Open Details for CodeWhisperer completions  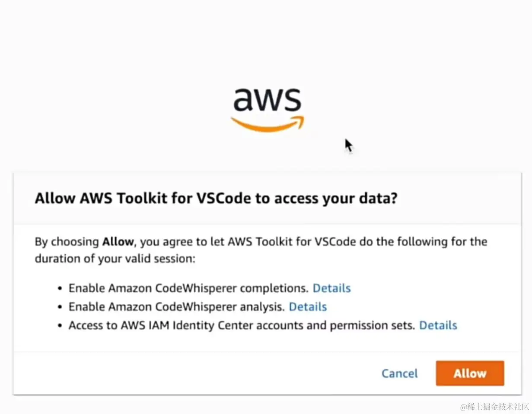tap(331, 288)
